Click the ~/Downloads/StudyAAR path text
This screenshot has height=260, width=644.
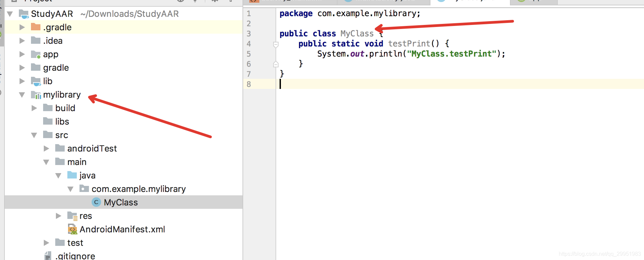130,14
